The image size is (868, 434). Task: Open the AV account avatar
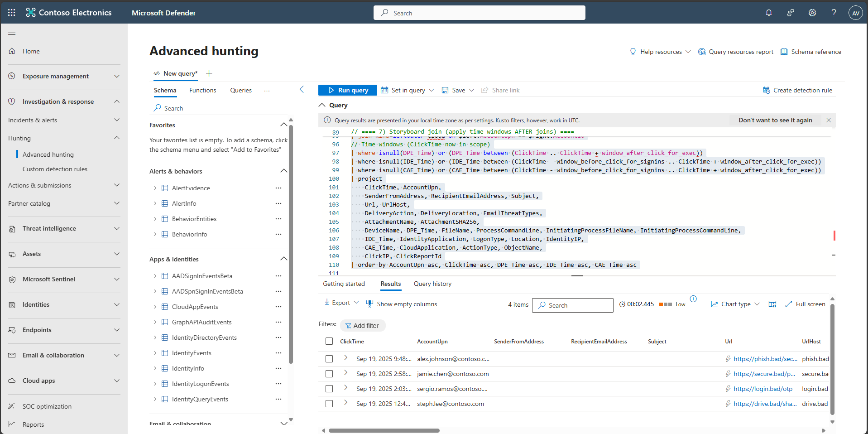[x=855, y=13]
